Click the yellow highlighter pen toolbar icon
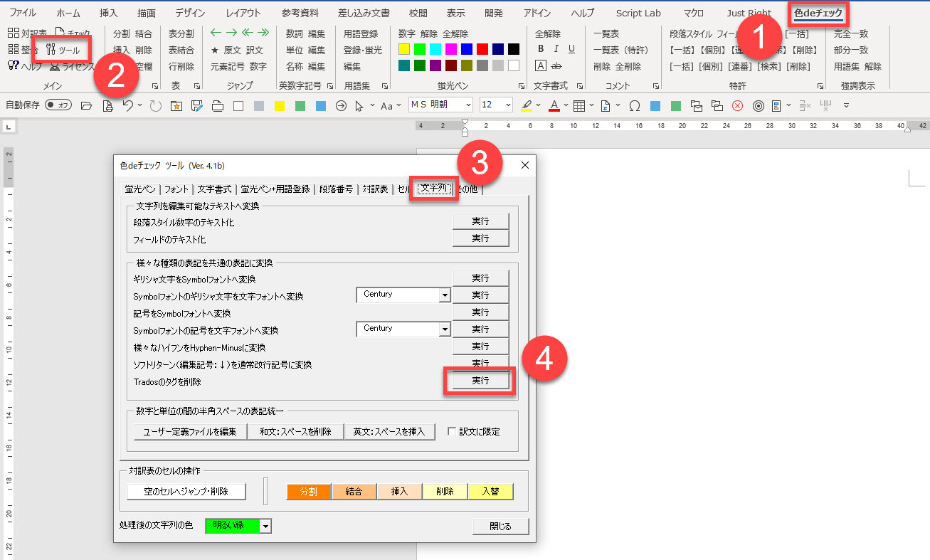 (527, 105)
